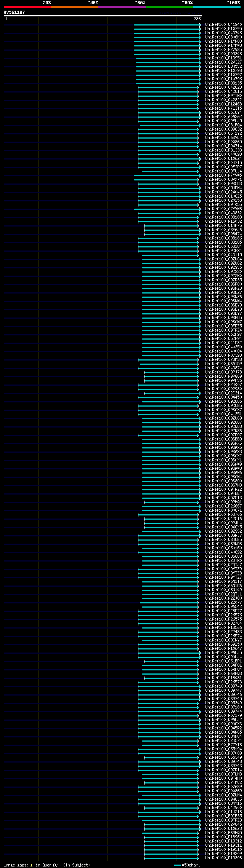Select the UniRef100_Q9SP00 label
244x868 pixels.
click(223, 284)
